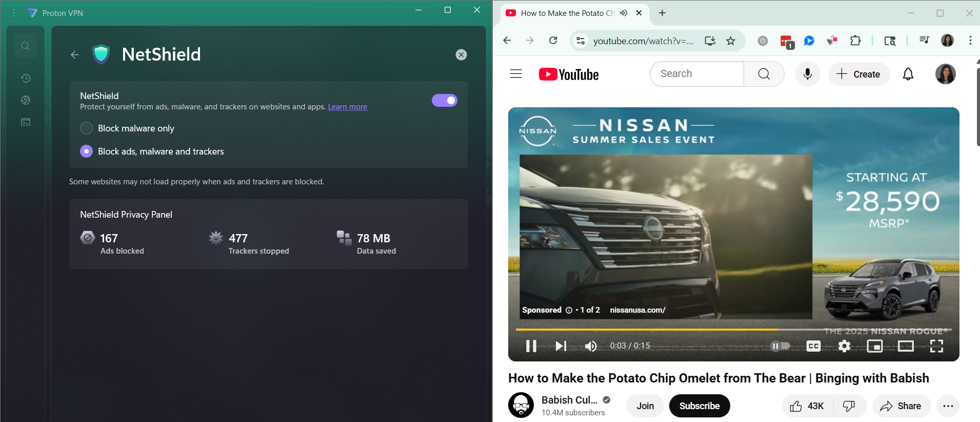Image resolution: width=980 pixels, height=422 pixels.
Task: Open recent connections icon in Proton VPN sidebar
Action: click(26, 78)
